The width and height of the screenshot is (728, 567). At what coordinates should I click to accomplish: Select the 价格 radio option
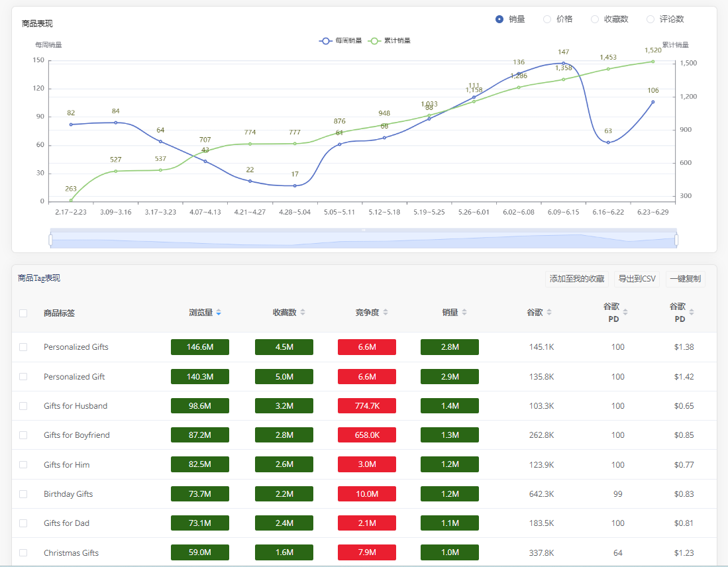pyautogui.click(x=547, y=19)
